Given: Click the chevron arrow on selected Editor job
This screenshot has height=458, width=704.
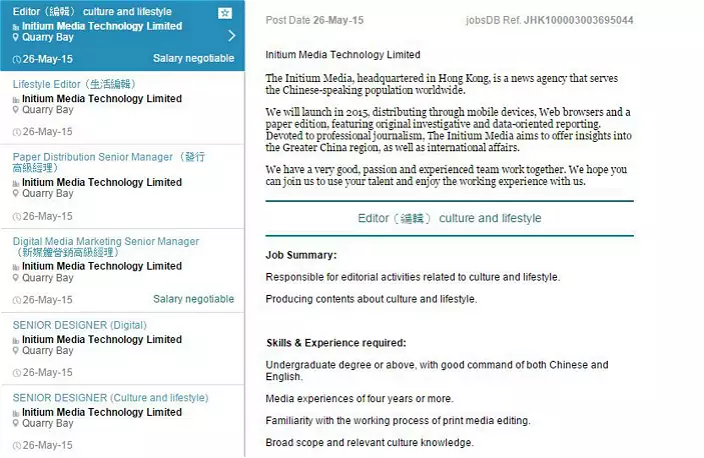Looking at the screenshot, I should (231, 36).
